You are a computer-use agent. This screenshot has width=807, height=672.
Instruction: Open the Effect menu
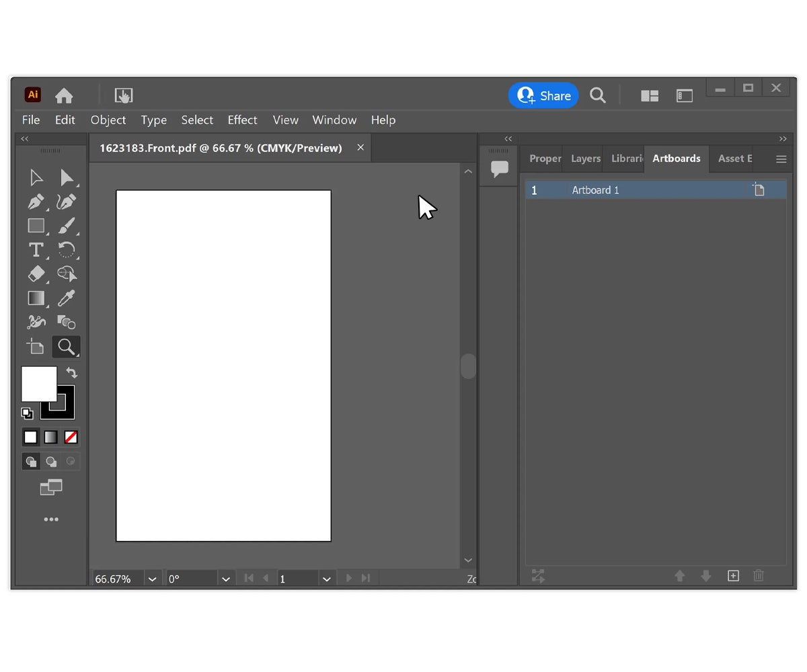coord(242,120)
